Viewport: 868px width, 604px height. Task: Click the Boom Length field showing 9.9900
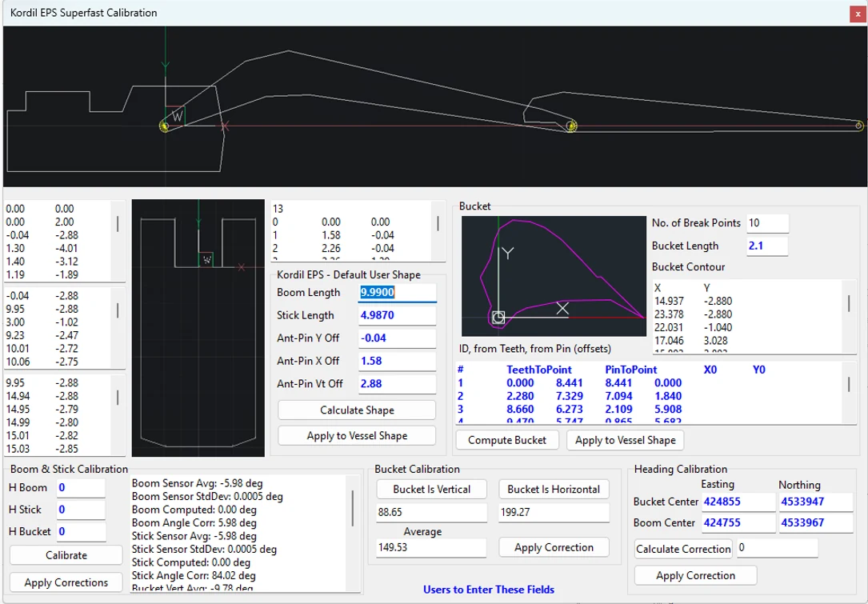pyautogui.click(x=397, y=292)
